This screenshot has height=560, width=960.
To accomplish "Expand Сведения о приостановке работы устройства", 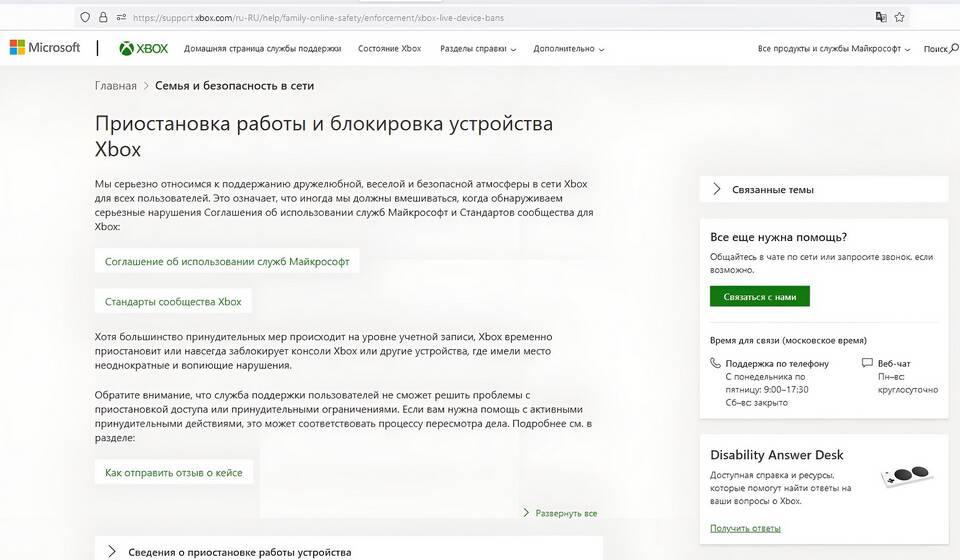I will [x=348, y=551].
